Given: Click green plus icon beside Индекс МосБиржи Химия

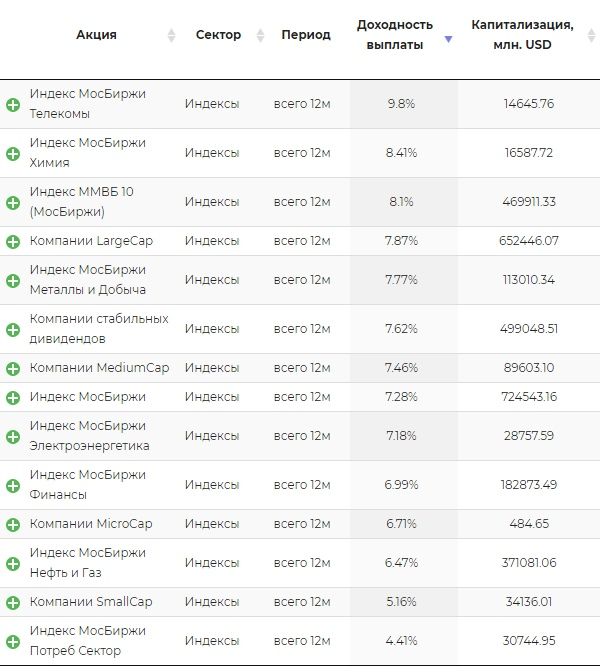Looking at the screenshot, I should coord(13,153).
